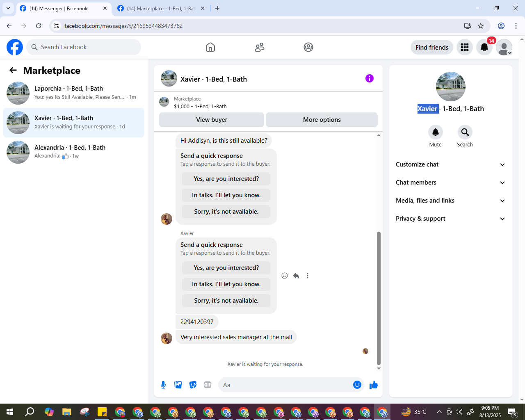Open the Groups icon in top navigation
Screen dimensions: 525x420
point(308,47)
